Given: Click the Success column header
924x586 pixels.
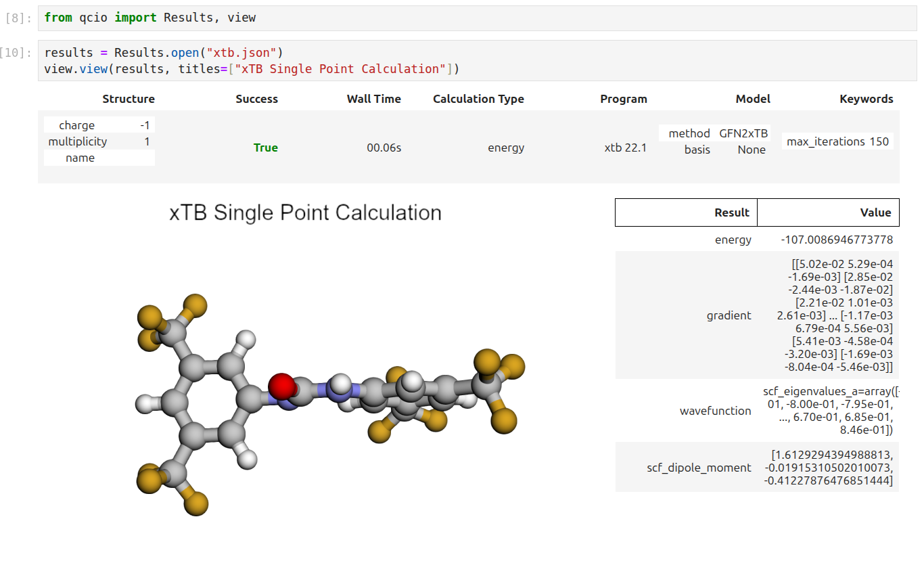Looking at the screenshot, I should [x=256, y=99].
